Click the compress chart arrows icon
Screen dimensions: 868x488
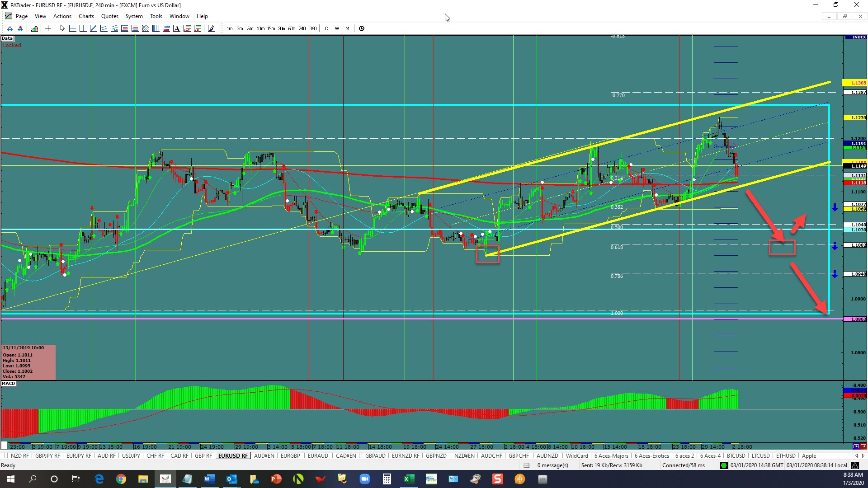point(10,28)
